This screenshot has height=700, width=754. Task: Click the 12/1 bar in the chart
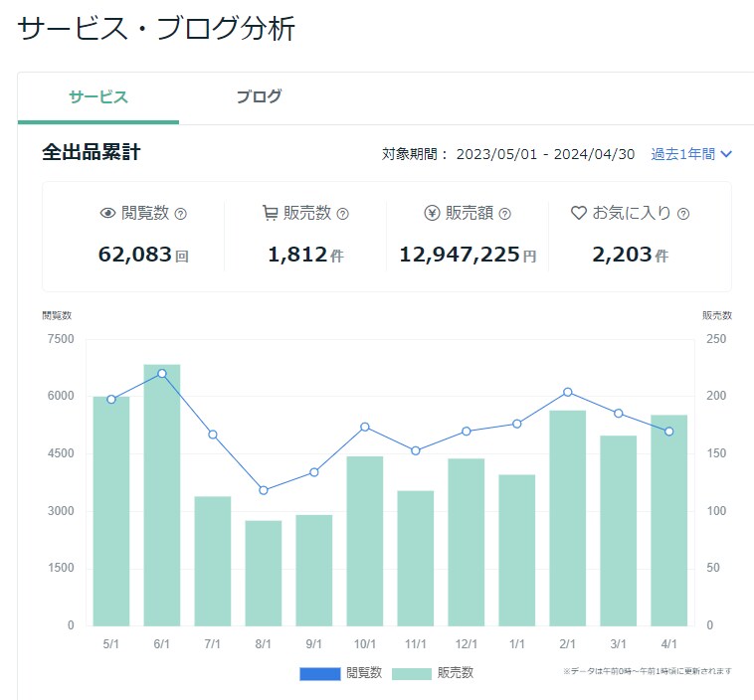coord(467,542)
